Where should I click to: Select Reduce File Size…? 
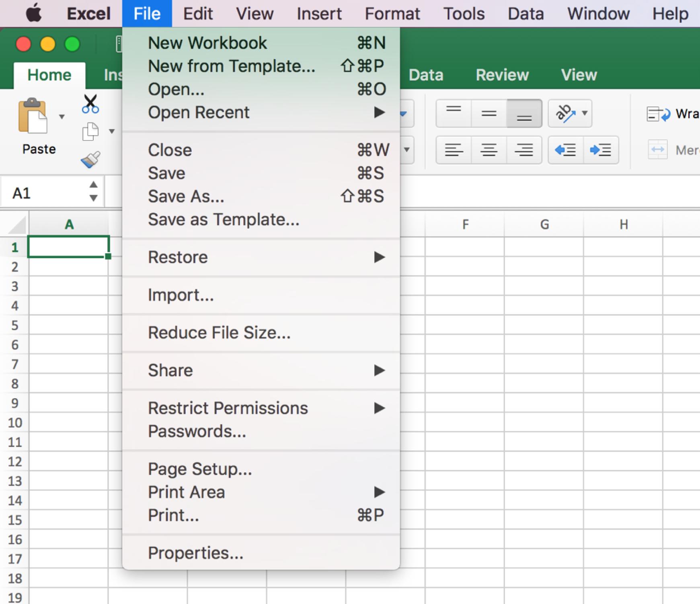[261, 333]
